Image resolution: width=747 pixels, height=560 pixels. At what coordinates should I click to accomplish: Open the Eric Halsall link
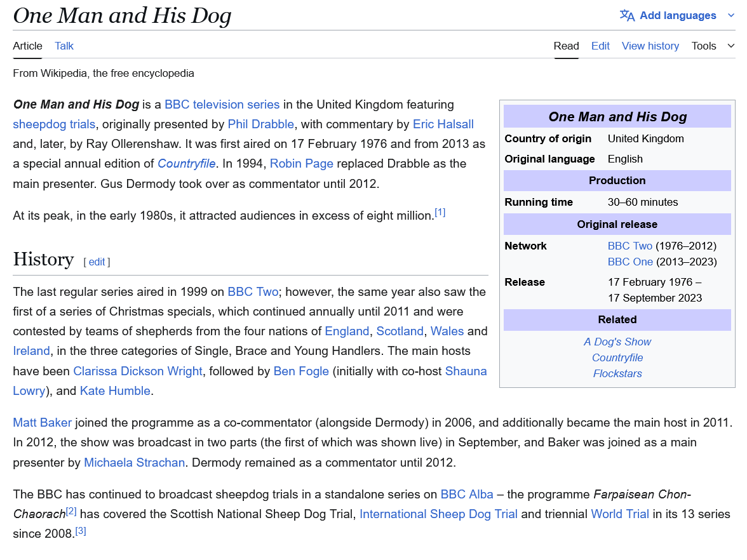[x=443, y=124]
